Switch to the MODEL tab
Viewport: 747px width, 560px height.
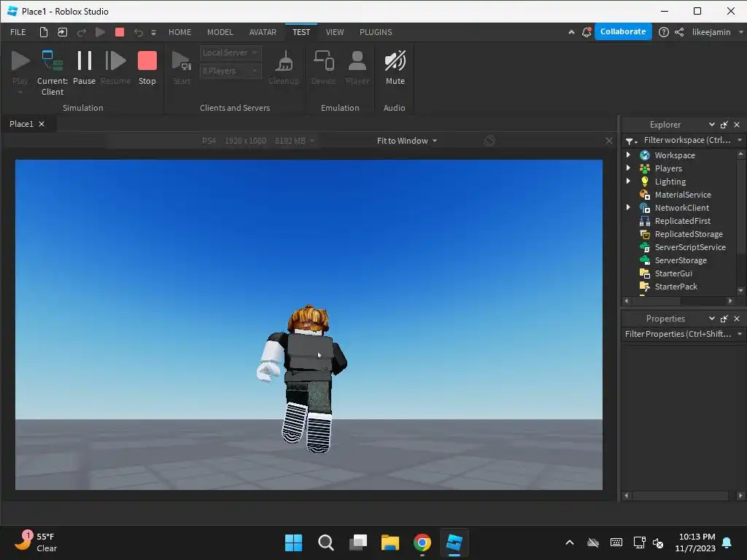click(220, 32)
